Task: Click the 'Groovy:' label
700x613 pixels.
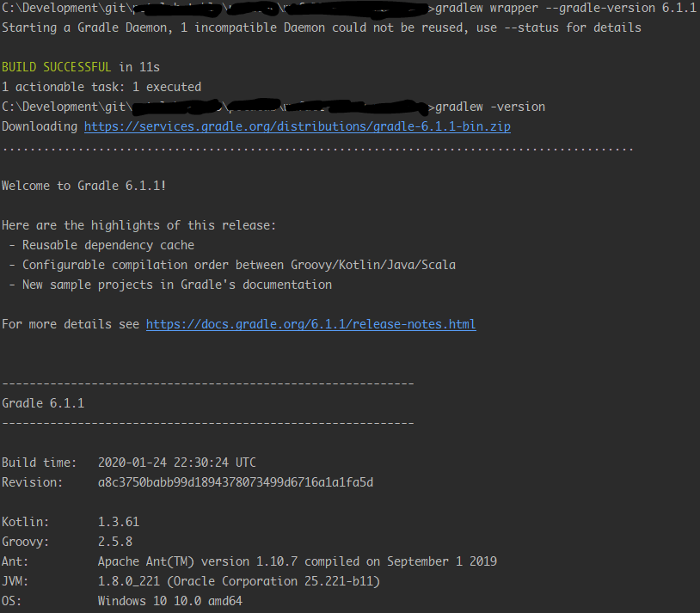Action: tap(26, 542)
